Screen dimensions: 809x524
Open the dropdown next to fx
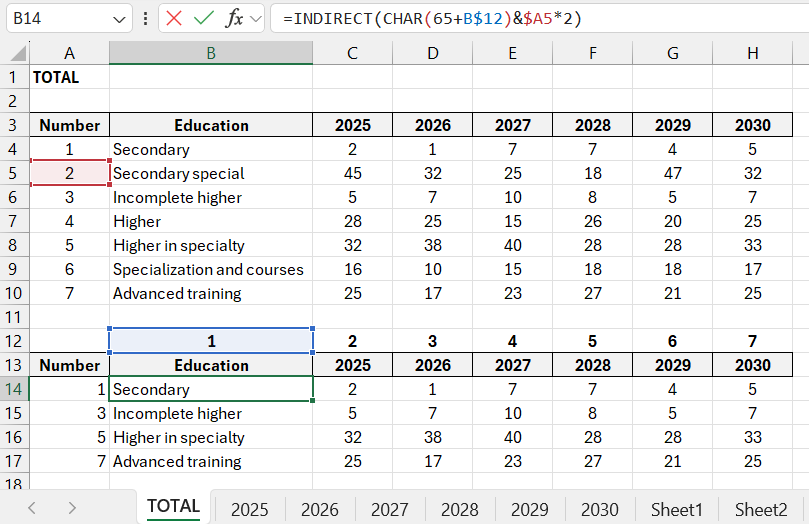point(256,18)
